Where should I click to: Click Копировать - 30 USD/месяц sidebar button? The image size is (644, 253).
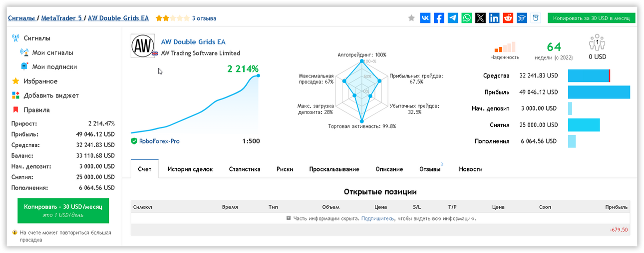pyautogui.click(x=63, y=210)
